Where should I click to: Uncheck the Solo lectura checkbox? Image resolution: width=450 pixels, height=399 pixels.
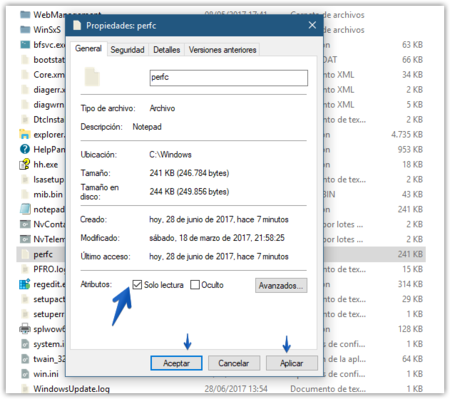coord(137,285)
